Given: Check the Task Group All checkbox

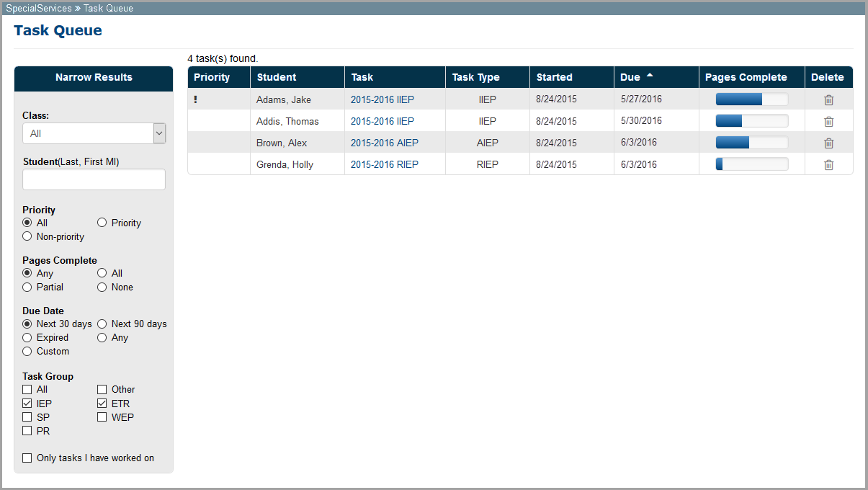Looking at the screenshot, I should click(x=27, y=389).
